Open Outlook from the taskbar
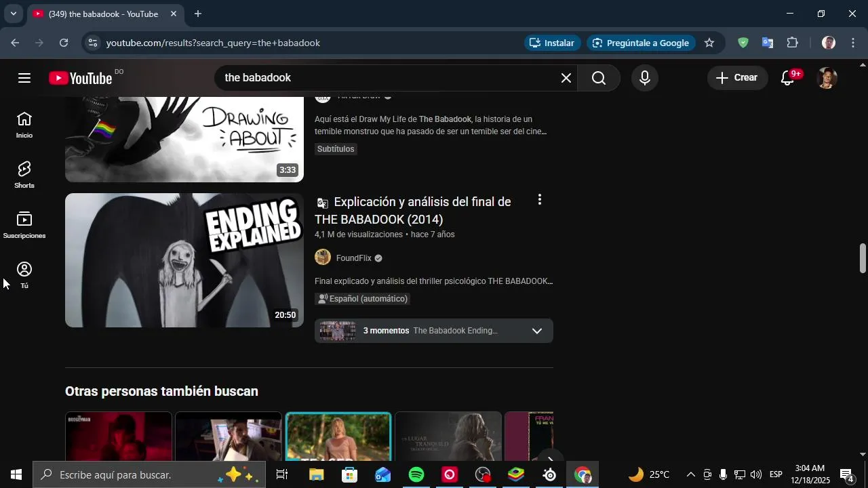 (383, 474)
